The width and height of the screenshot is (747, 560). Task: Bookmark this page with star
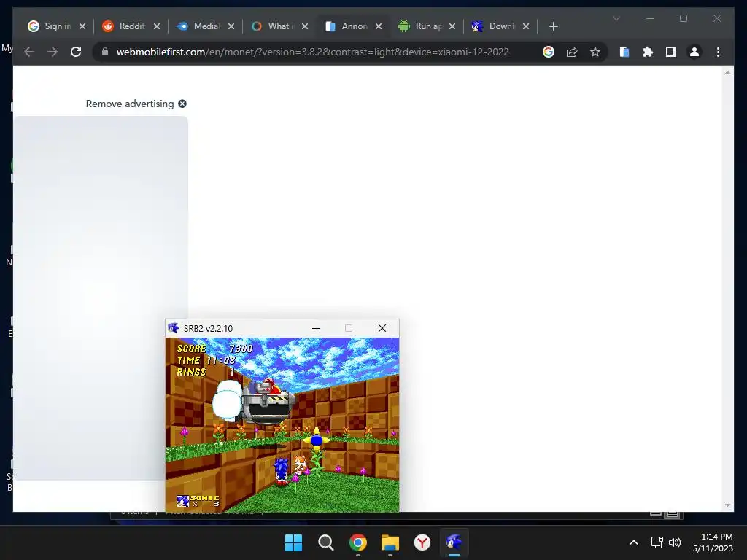pyautogui.click(x=595, y=52)
